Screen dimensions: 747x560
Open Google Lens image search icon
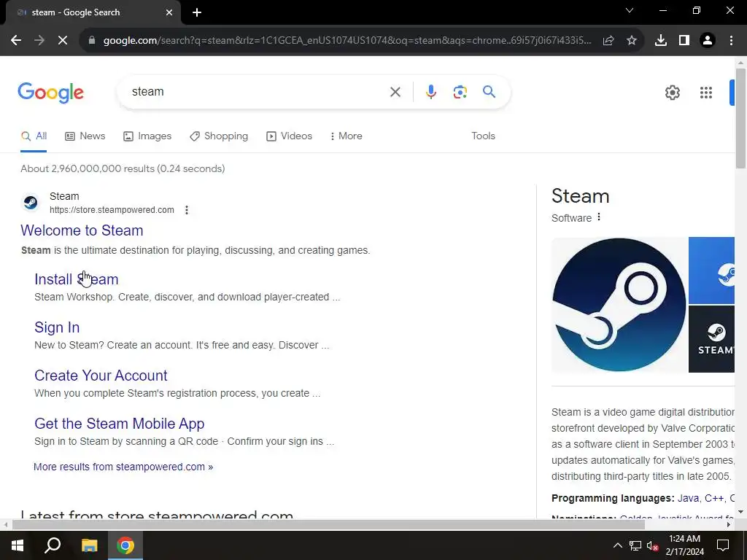coord(460,92)
